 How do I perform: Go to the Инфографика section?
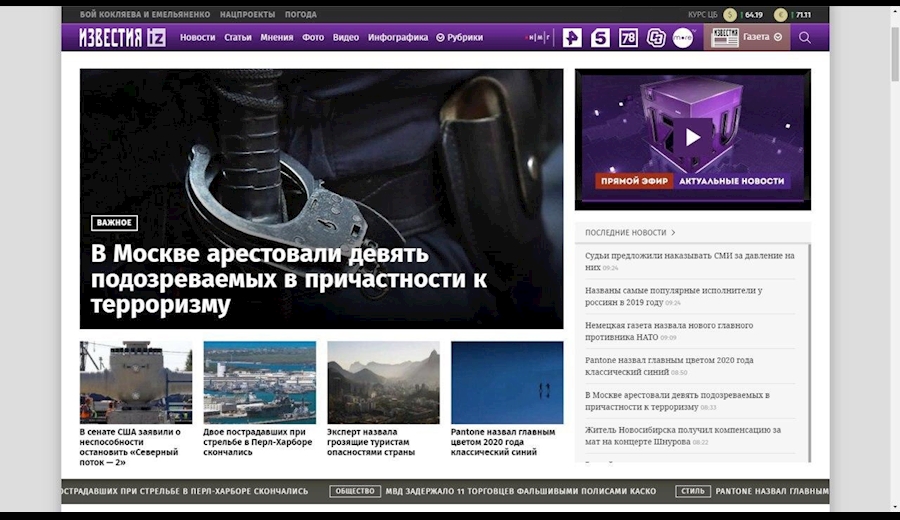[x=397, y=38]
